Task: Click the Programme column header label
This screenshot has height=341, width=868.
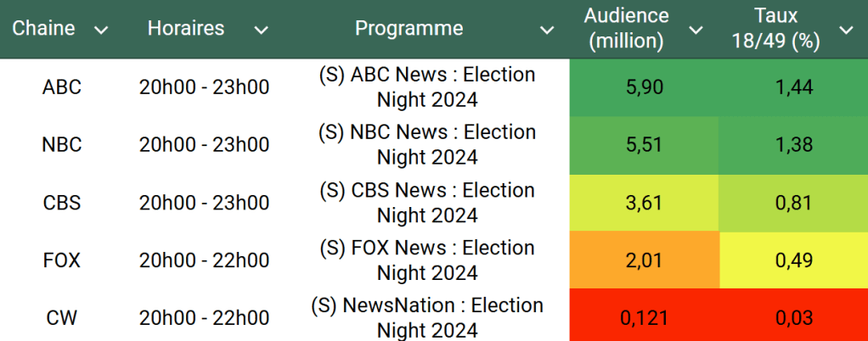Action: 409,29
